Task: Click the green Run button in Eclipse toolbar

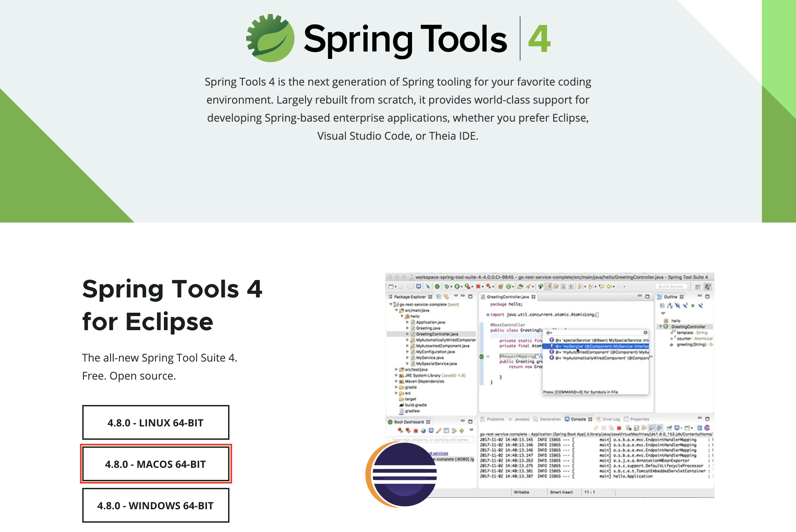Action: [x=457, y=287]
